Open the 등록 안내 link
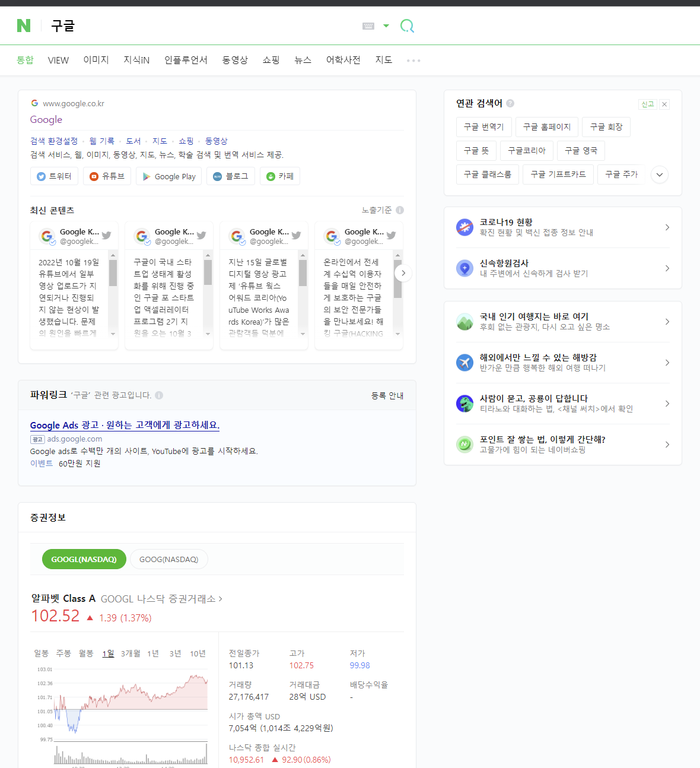The height and width of the screenshot is (768, 700). tap(387, 395)
